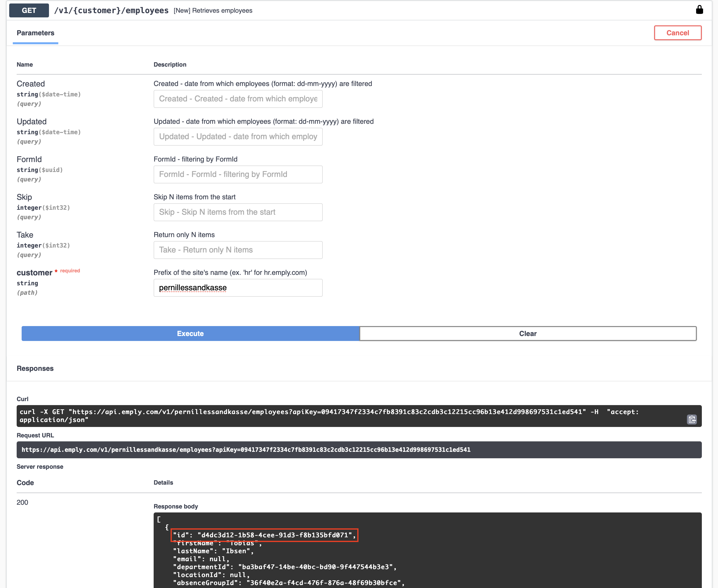Image resolution: width=718 pixels, height=588 pixels.
Task: Focus the Created date input field
Action: pyautogui.click(x=238, y=99)
